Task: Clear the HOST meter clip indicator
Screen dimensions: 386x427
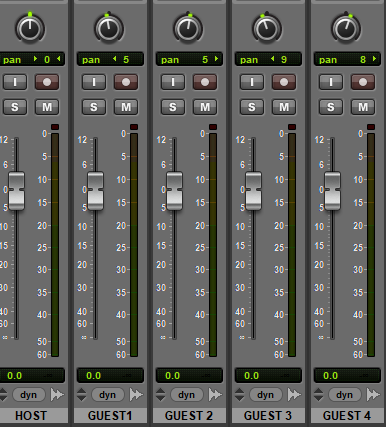Action: [55, 127]
